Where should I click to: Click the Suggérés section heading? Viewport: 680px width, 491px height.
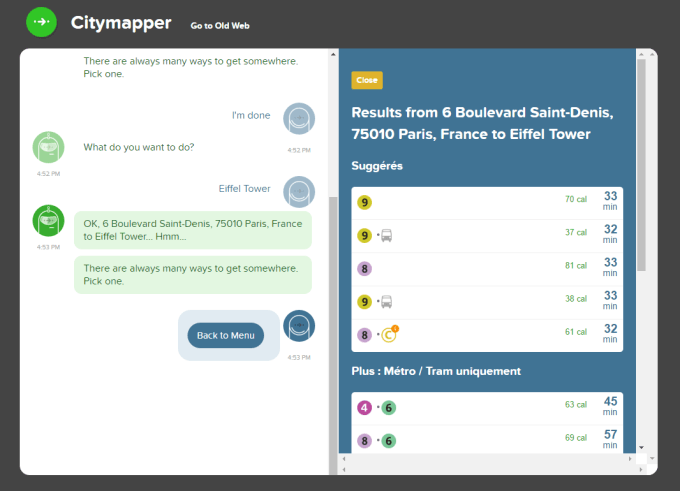click(x=377, y=166)
